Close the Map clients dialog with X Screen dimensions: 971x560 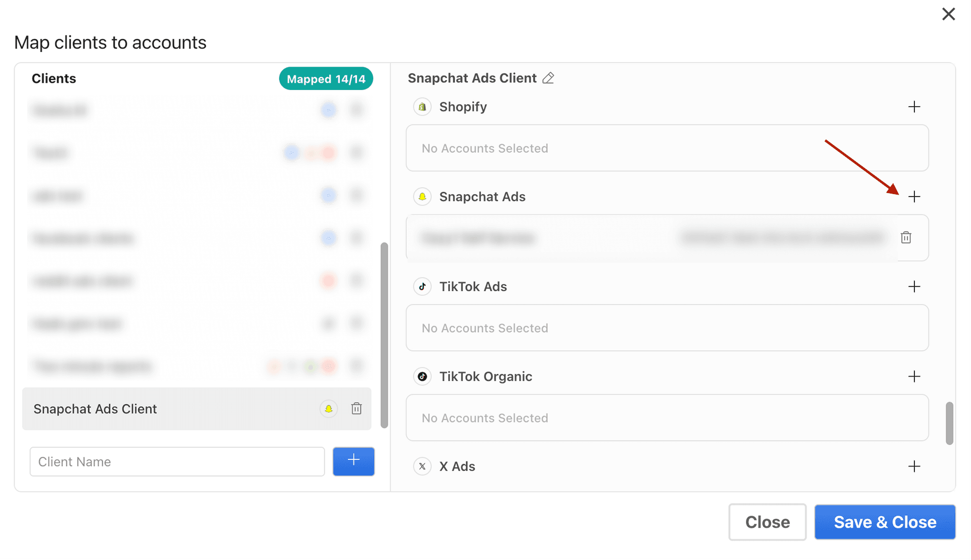(948, 14)
